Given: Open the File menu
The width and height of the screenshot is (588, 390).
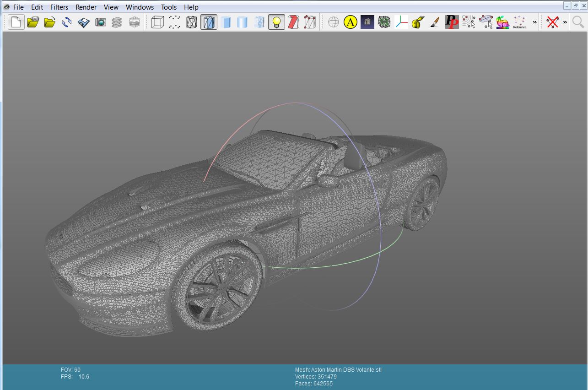Looking at the screenshot, I should [18, 7].
